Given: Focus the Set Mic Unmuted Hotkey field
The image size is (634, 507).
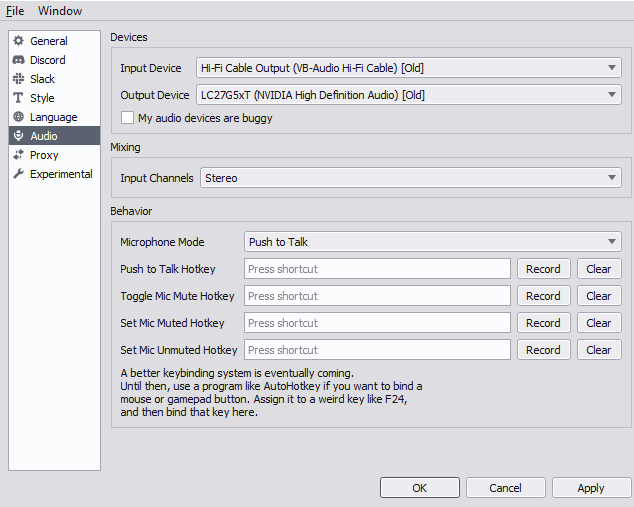Looking at the screenshot, I should click(x=377, y=350).
